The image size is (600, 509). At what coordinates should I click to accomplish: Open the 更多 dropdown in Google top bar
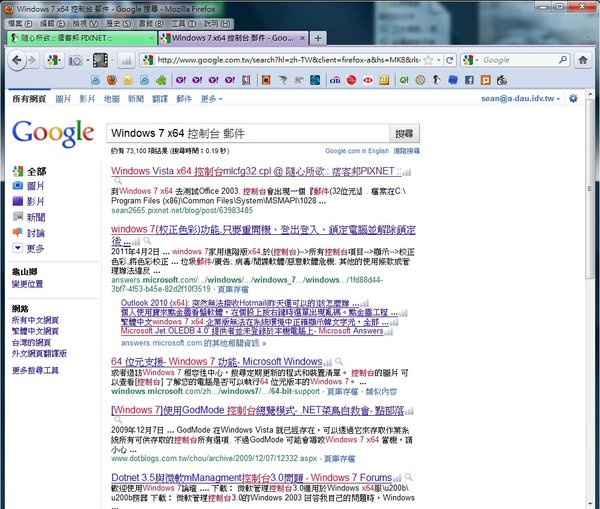(x=211, y=99)
